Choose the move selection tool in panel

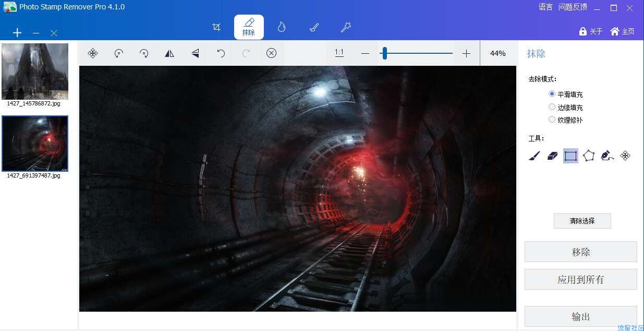tap(625, 156)
